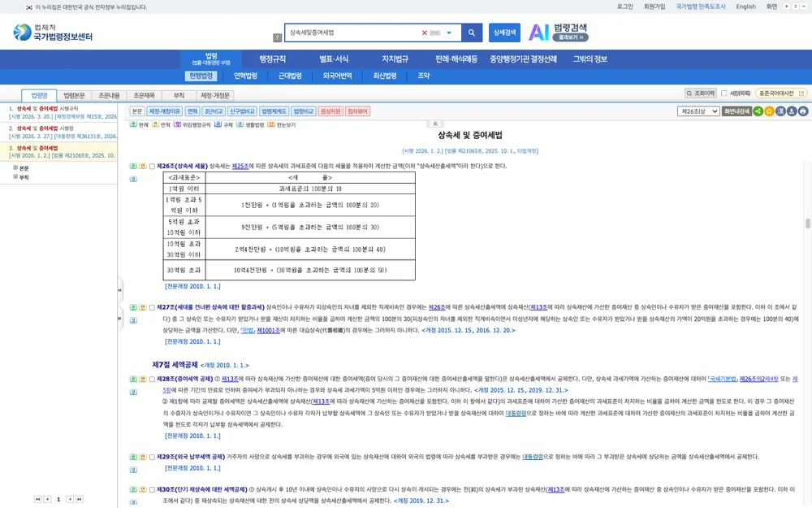
Task: Open the 표준국어대사전 link
Action: [x=780, y=93]
